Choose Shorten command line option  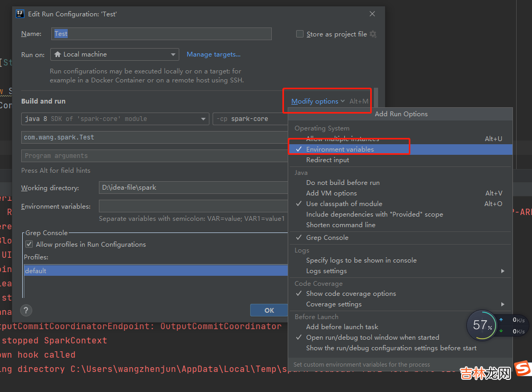coord(341,225)
